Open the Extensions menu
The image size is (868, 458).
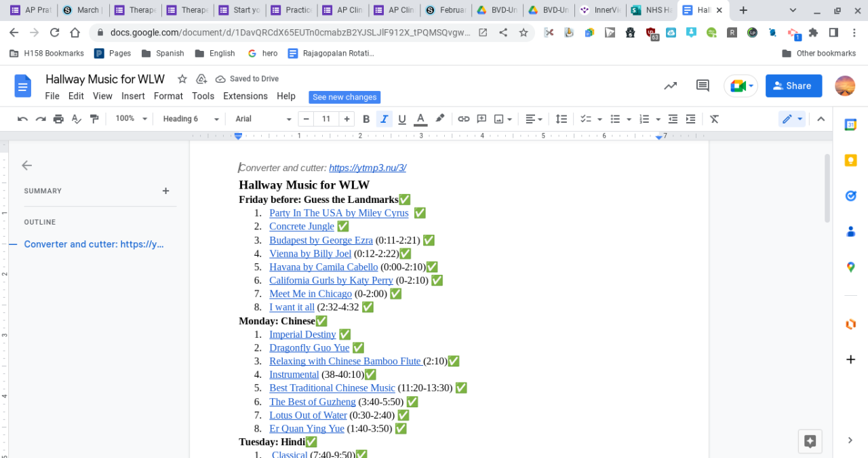(245, 96)
